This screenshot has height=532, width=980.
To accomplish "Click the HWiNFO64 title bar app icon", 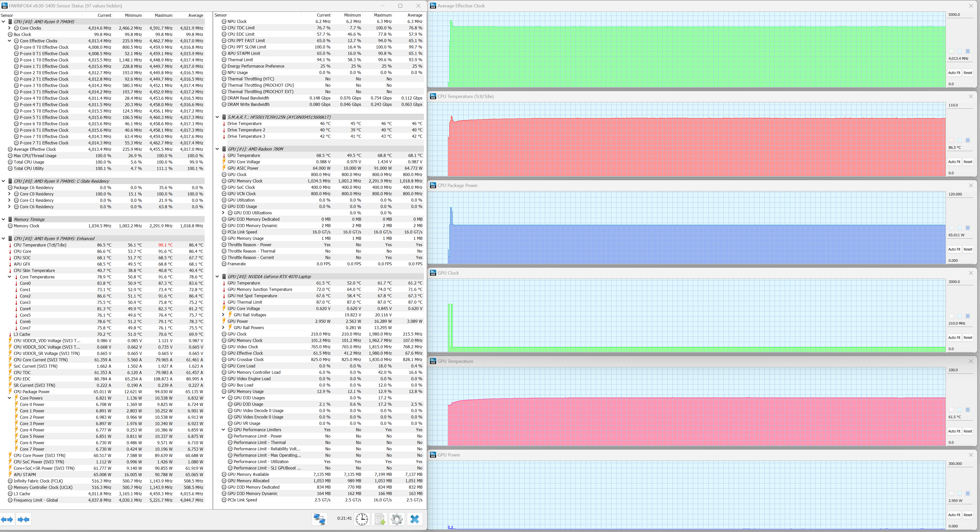I will pyautogui.click(x=5, y=6).
